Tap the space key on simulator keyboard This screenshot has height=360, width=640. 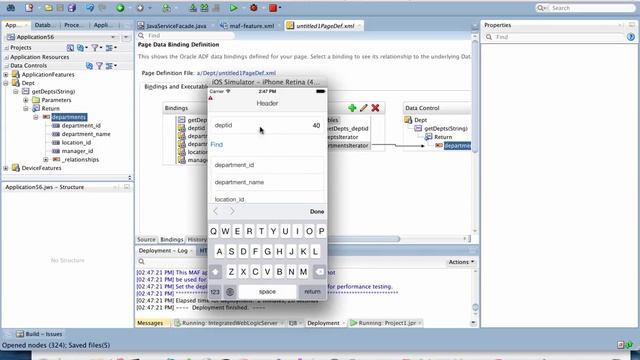click(x=267, y=291)
